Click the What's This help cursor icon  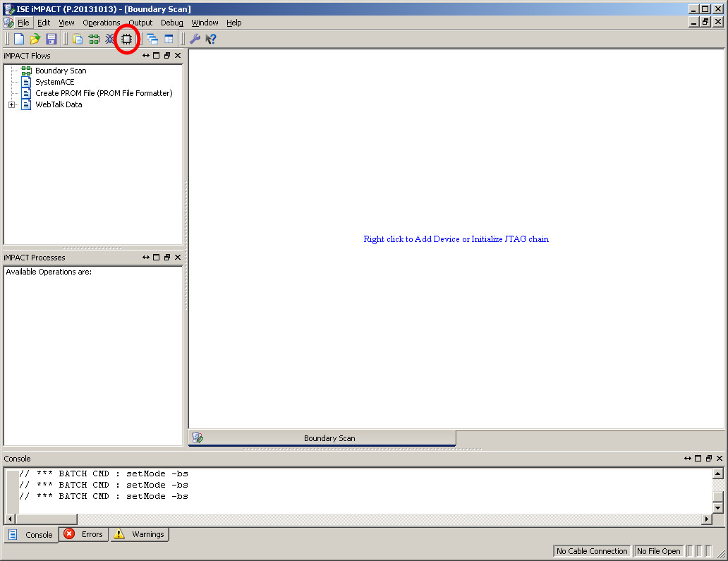211,39
